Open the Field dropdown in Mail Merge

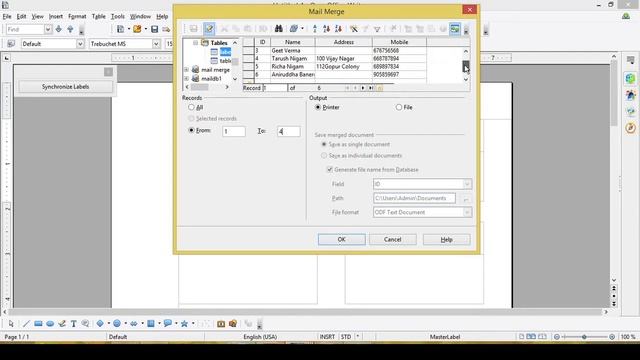(467, 184)
